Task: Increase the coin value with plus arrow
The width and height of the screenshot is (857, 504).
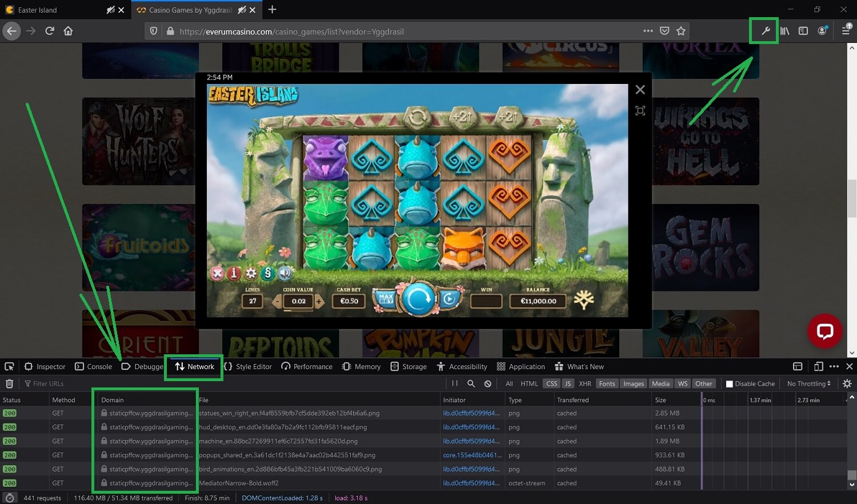Action: (x=319, y=301)
